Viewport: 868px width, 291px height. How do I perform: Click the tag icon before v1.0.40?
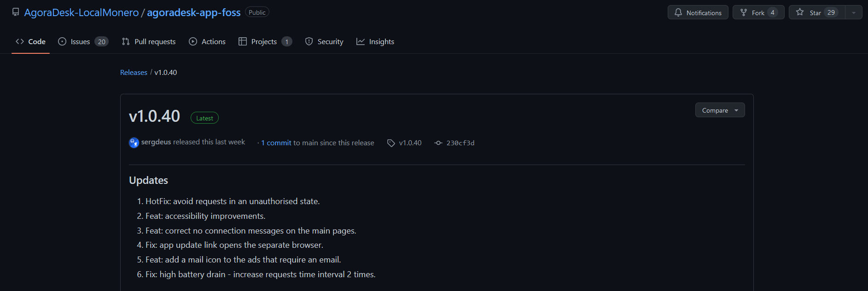(391, 143)
